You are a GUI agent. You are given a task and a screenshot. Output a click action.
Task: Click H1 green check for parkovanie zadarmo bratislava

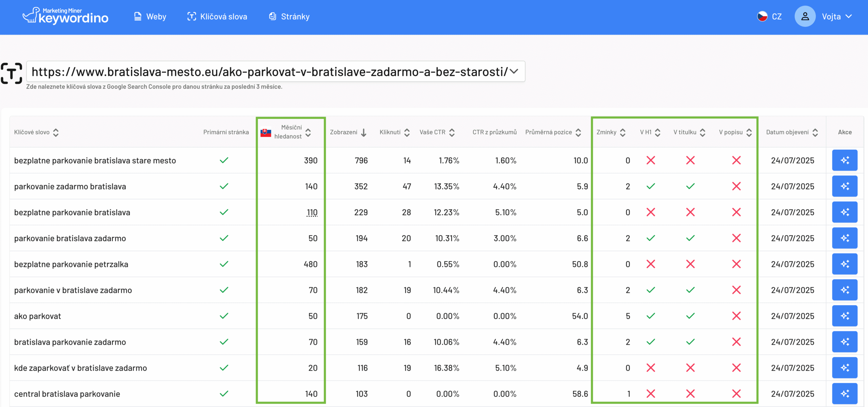click(650, 186)
